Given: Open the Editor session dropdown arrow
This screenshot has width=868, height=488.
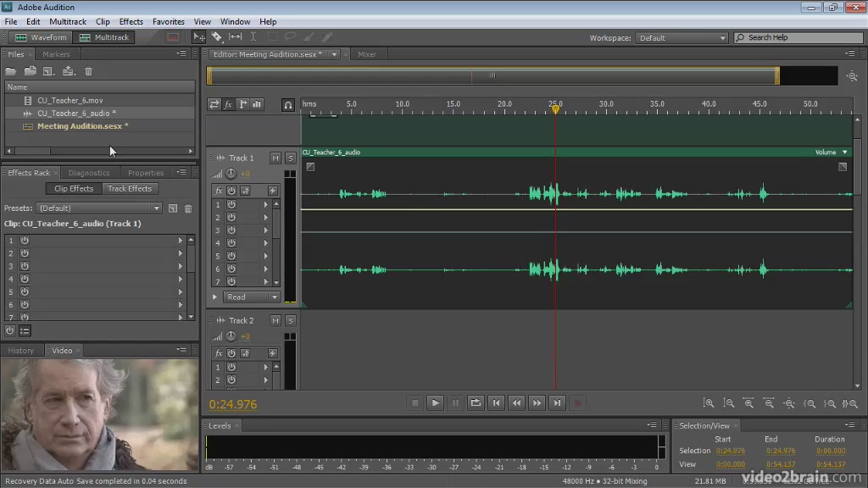Looking at the screenshot, I should click(334, 54).
